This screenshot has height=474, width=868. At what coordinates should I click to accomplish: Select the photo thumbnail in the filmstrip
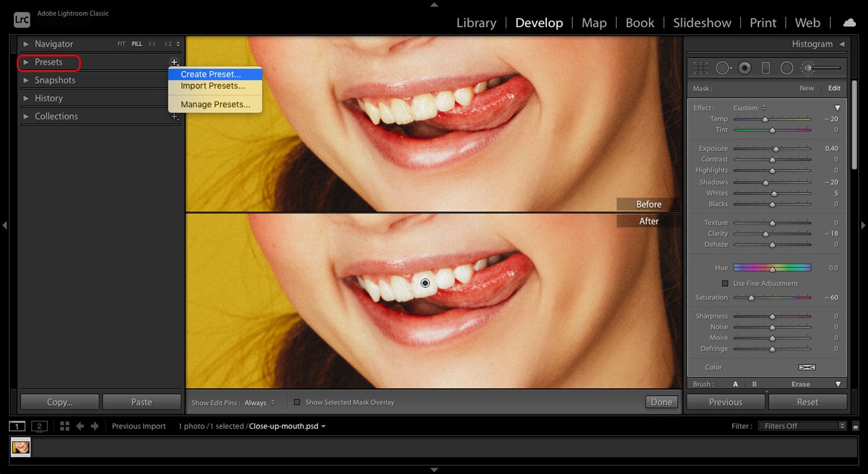20,447
